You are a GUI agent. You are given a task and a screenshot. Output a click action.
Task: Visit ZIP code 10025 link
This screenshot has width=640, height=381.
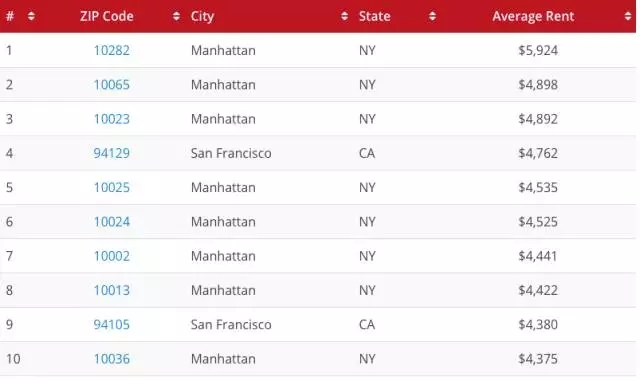tap(111, 187)
